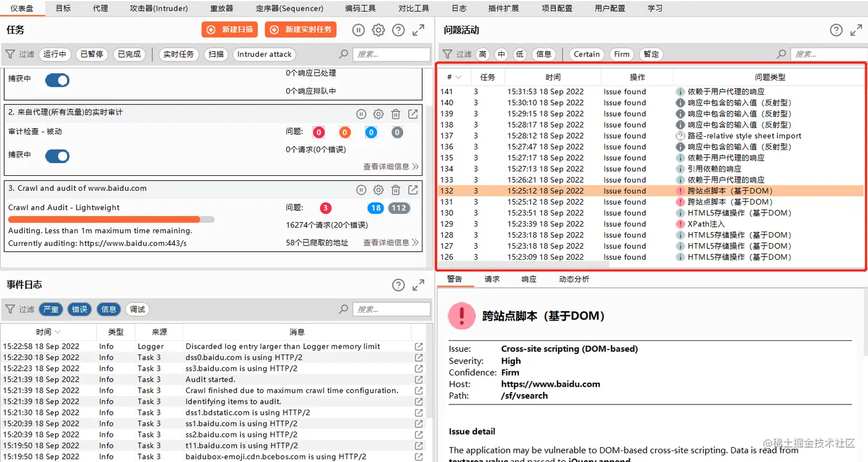Image resolution: width=868 pixels, height=462 pixels.
Task: Open the 'Audit started.' event details icon
Action: pos(419,379)
